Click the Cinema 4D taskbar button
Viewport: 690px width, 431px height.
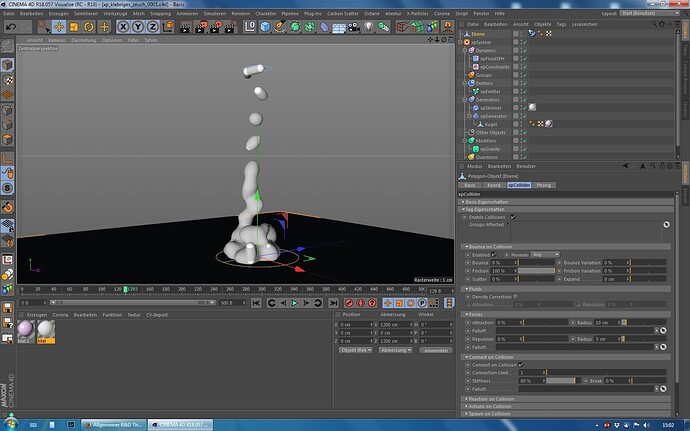click(180, 425)
